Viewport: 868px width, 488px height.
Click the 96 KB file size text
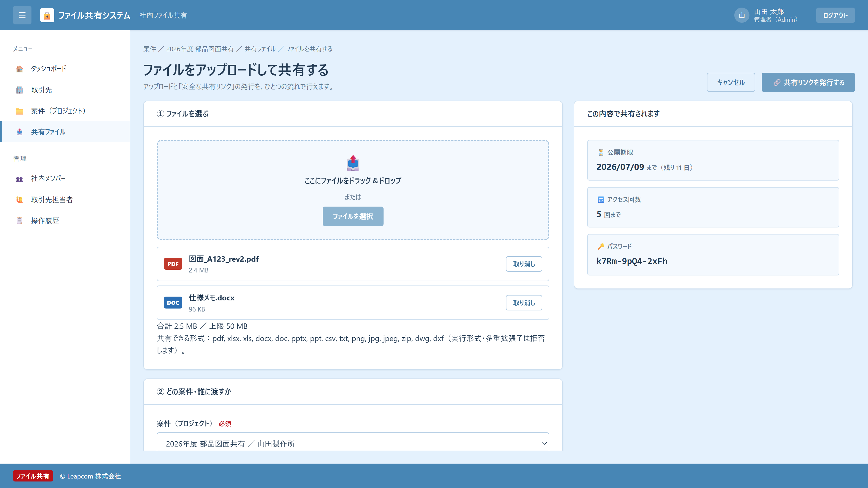(197, 309)
